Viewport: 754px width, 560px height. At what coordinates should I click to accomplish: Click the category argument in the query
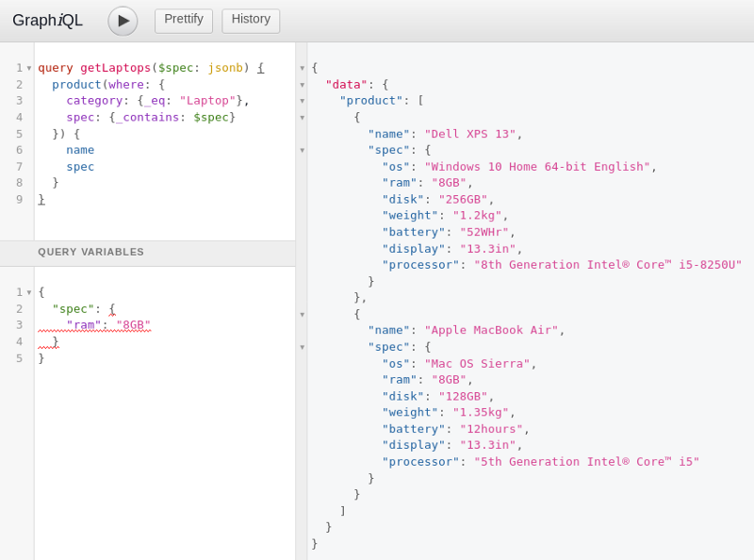click(x=94, y=101)
